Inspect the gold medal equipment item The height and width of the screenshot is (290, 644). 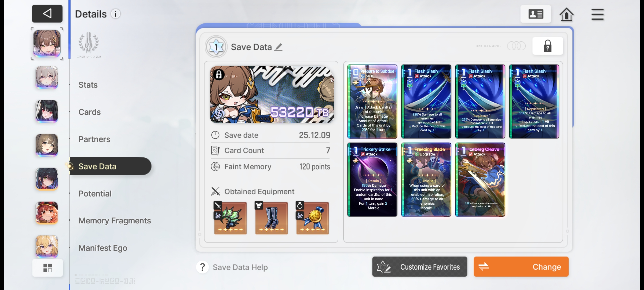coord(312,218)
